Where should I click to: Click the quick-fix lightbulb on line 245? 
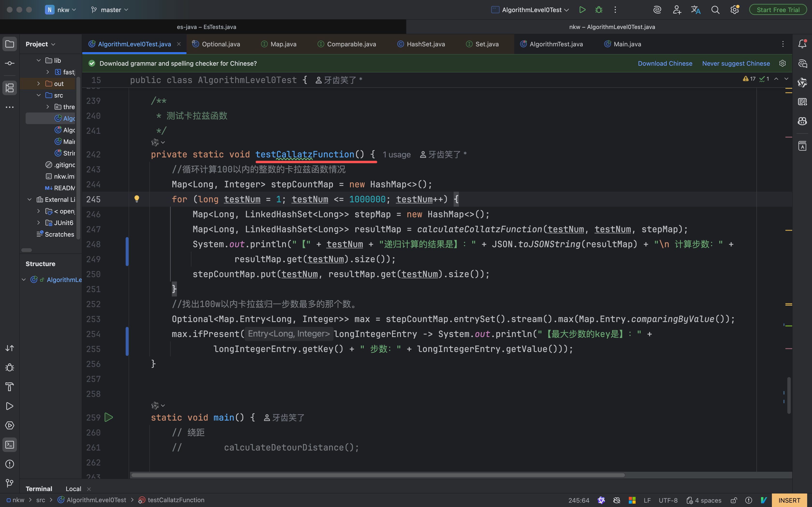(137, 199)
